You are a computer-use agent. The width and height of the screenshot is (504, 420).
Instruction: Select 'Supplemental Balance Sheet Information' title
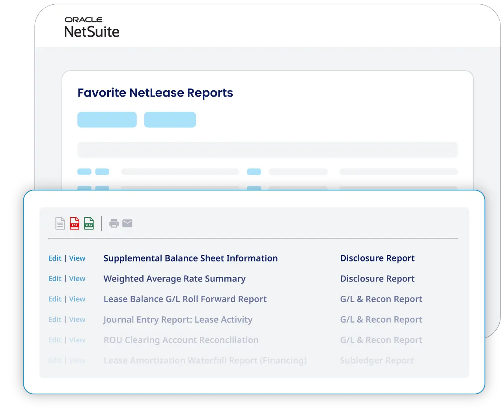point(190,258)
